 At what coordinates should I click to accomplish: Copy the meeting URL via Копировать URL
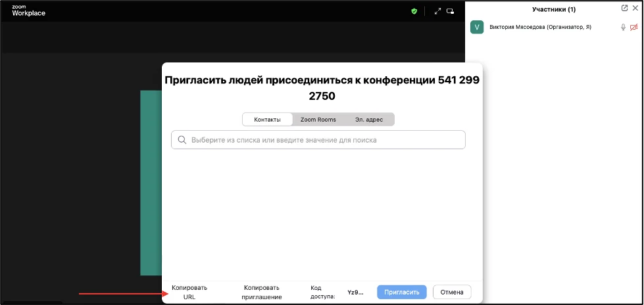pos(189,293)
